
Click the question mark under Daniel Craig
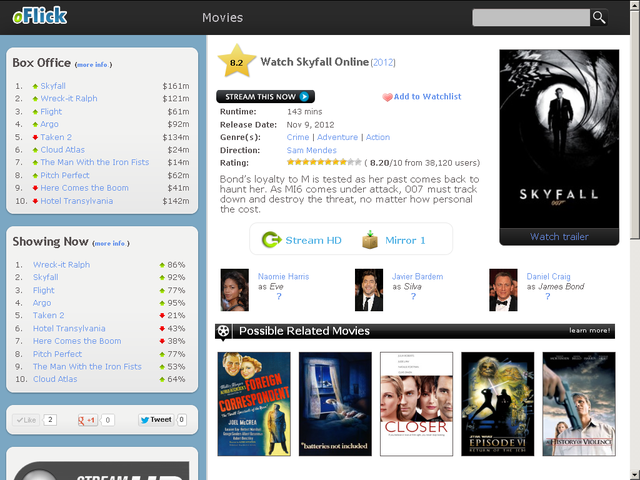point(547,296)
